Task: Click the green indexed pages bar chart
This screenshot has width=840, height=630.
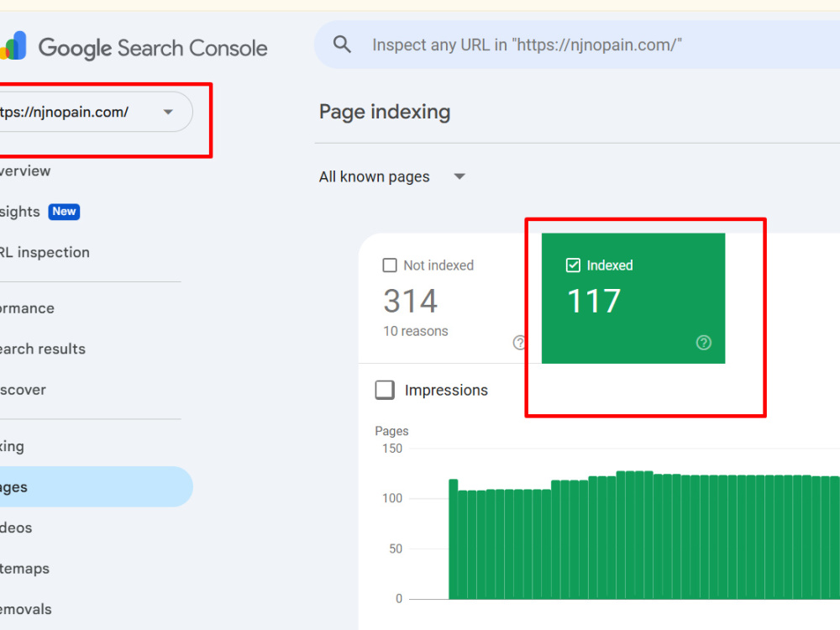Action: 644,536
